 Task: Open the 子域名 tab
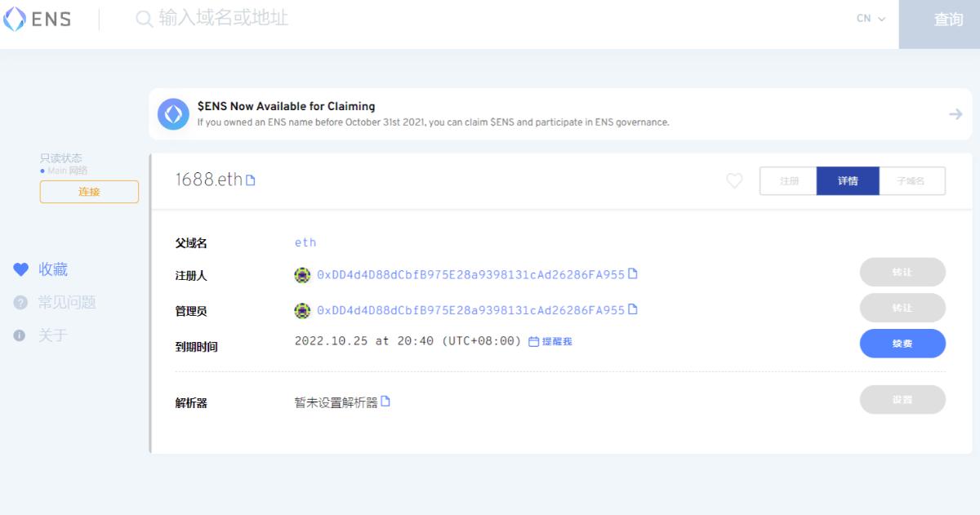[912, 181]
